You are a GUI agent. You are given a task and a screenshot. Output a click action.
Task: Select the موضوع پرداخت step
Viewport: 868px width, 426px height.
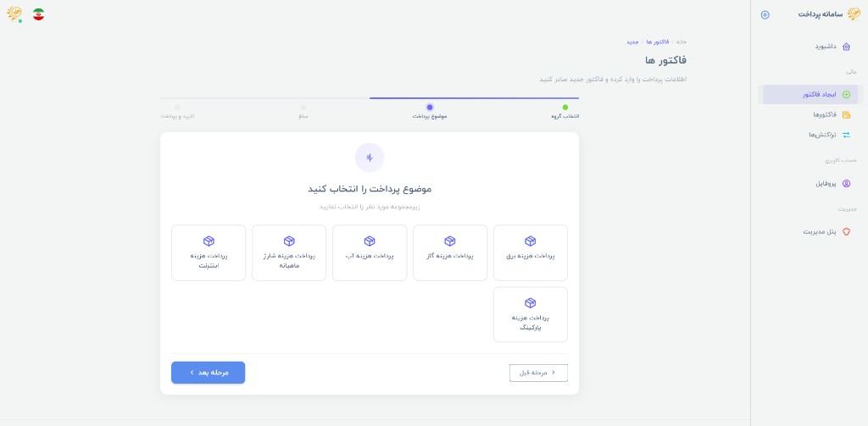coord(430,112)
